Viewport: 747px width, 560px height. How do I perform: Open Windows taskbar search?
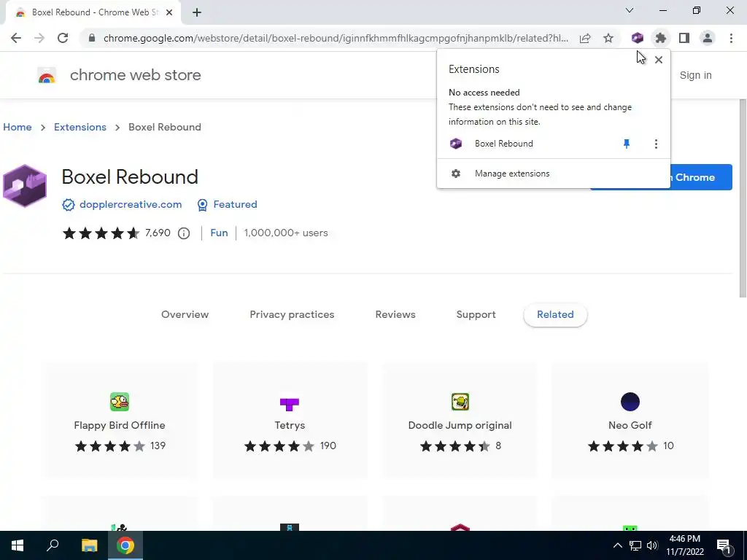[x=53, y=545]
